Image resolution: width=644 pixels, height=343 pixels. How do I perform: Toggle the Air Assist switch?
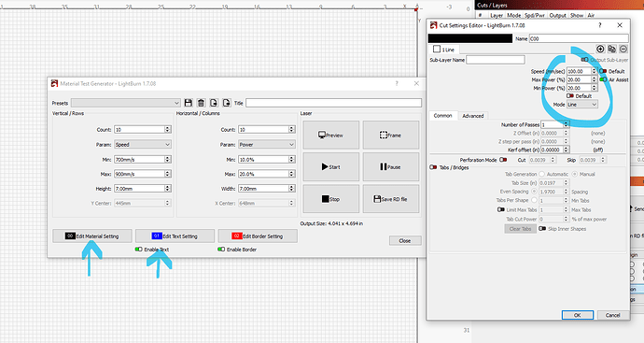click(603, 79)
